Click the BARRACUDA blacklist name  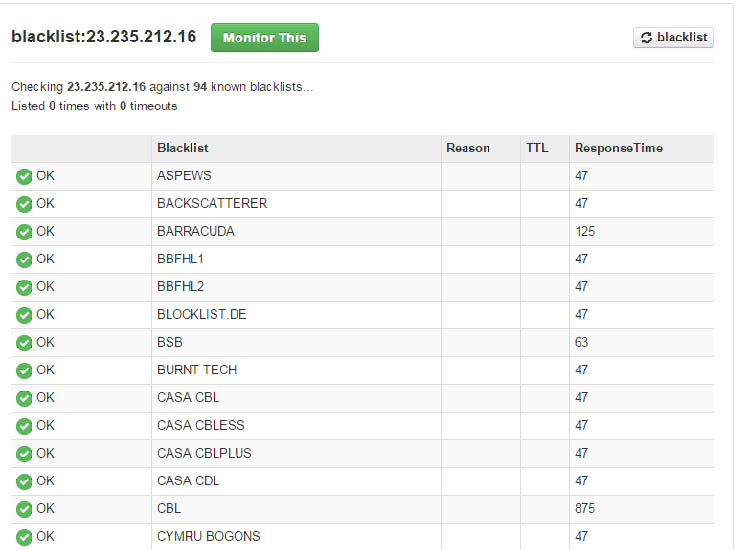[196, 231]
